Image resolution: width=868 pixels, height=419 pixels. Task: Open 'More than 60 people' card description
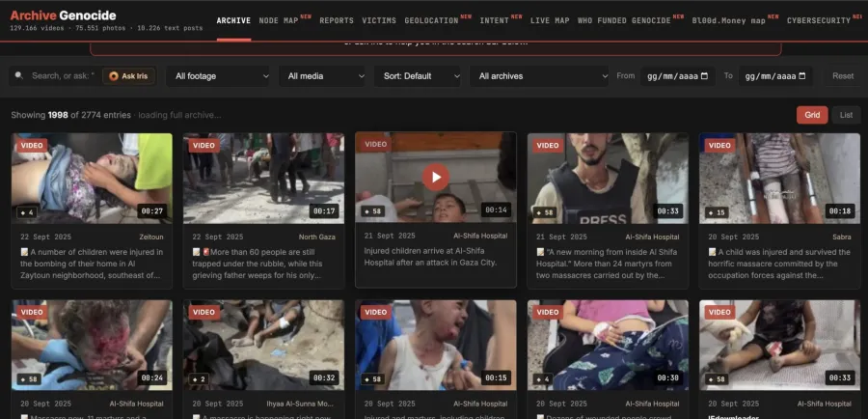tap(258, 264)
